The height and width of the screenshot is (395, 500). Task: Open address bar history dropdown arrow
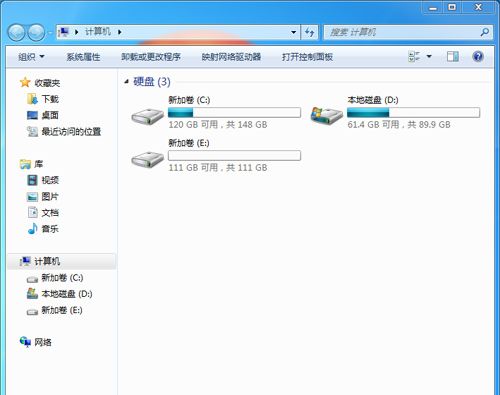(x=294, y=32)
